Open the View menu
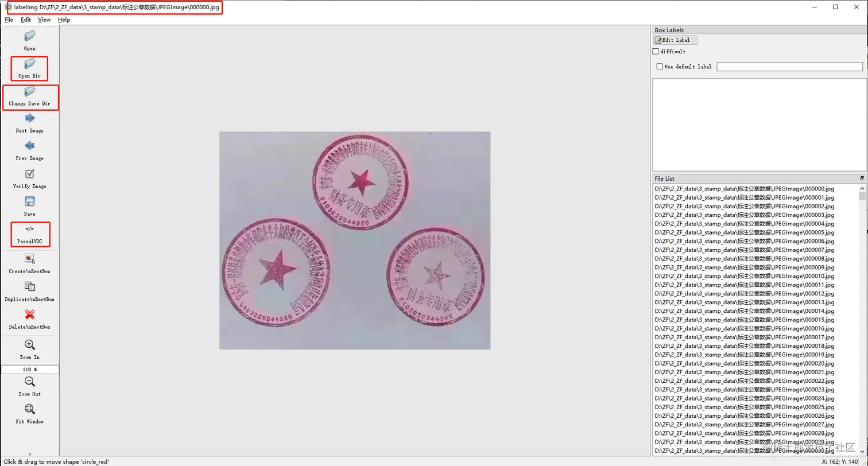 point(44,20)
